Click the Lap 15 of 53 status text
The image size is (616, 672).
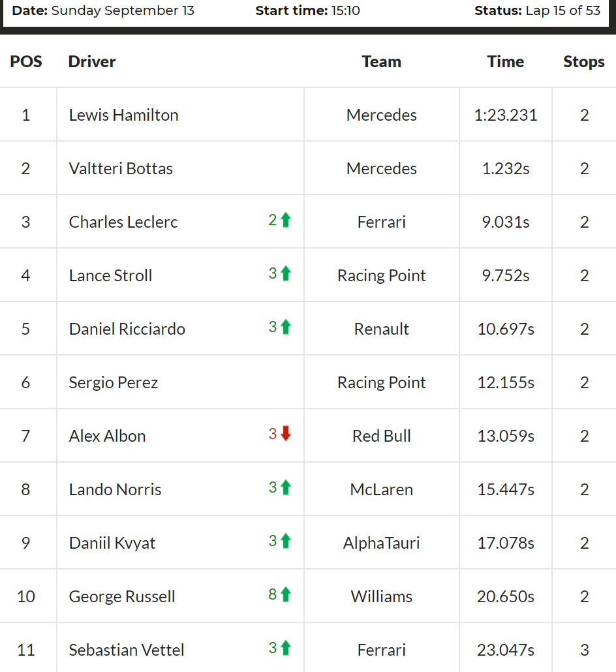(563, 10)
